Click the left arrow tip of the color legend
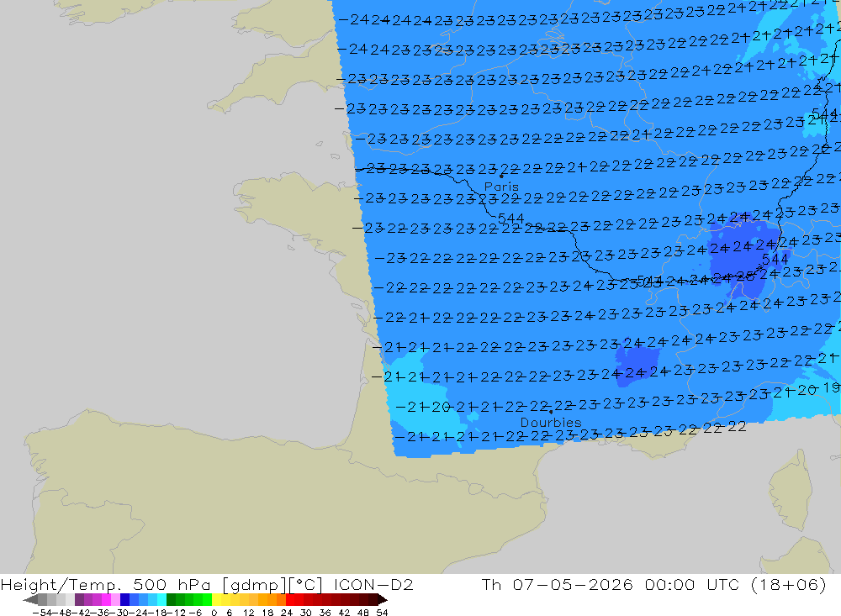Image resolution: width=841 pixels, height=616 pixels. 30,599
